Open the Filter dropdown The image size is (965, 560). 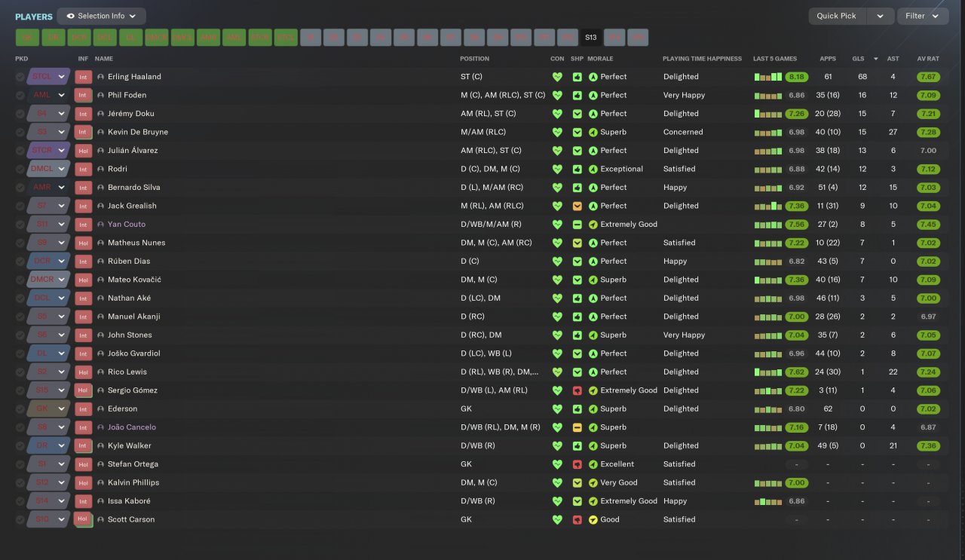(x=923, y=16)
